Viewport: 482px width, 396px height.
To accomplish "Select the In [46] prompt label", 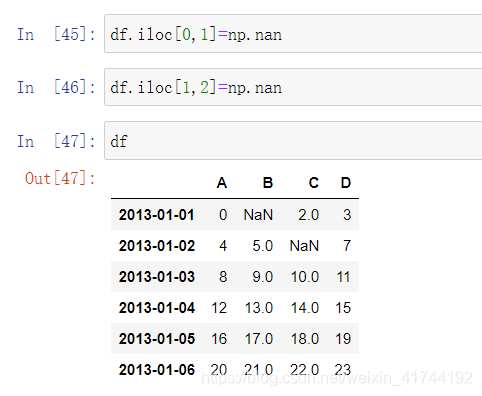I will (x=56, y=87).
